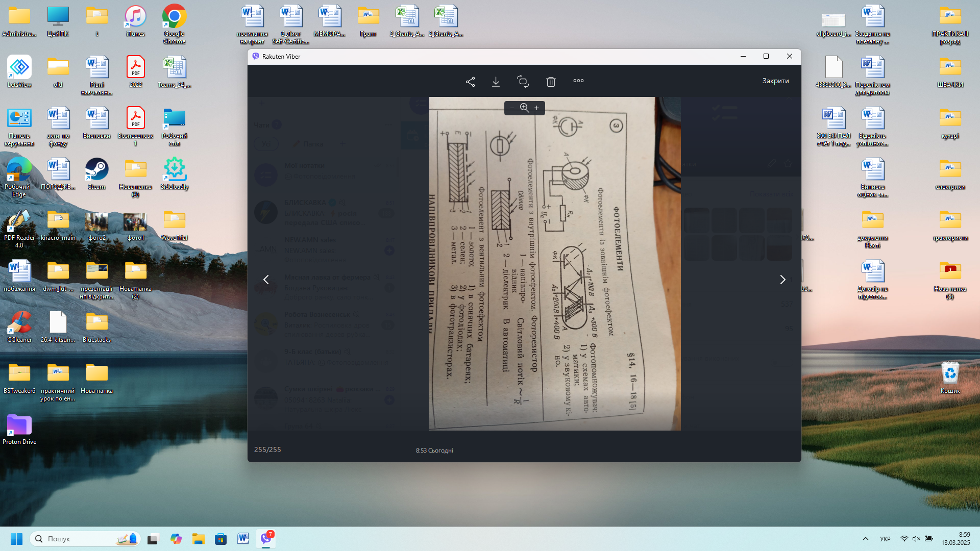Delete the photo with the trash icon

(x=551, y=82)
